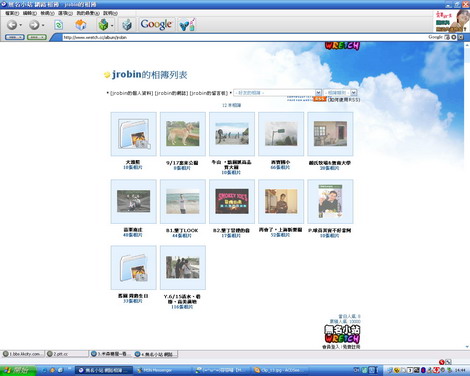Switch to the fourth Wretch browser tab
470x376 pixels.
point(155,354)
